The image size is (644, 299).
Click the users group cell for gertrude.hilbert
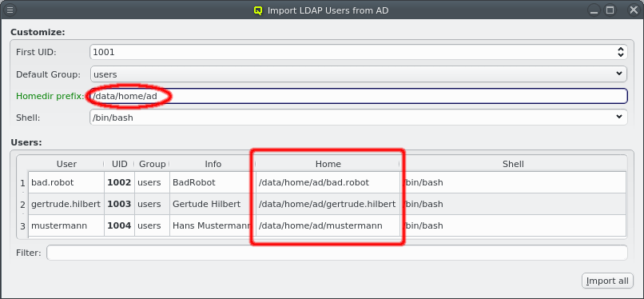coord(152,204)
